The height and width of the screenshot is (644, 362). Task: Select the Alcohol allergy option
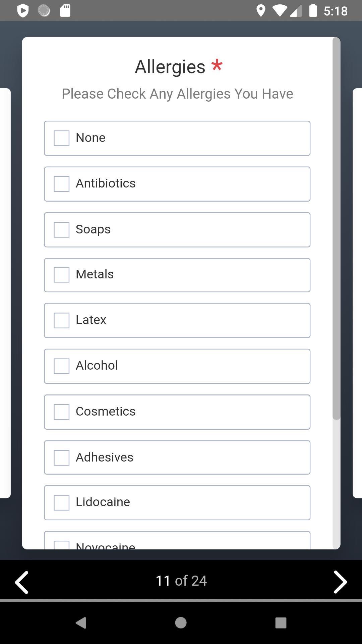point(177,366)
